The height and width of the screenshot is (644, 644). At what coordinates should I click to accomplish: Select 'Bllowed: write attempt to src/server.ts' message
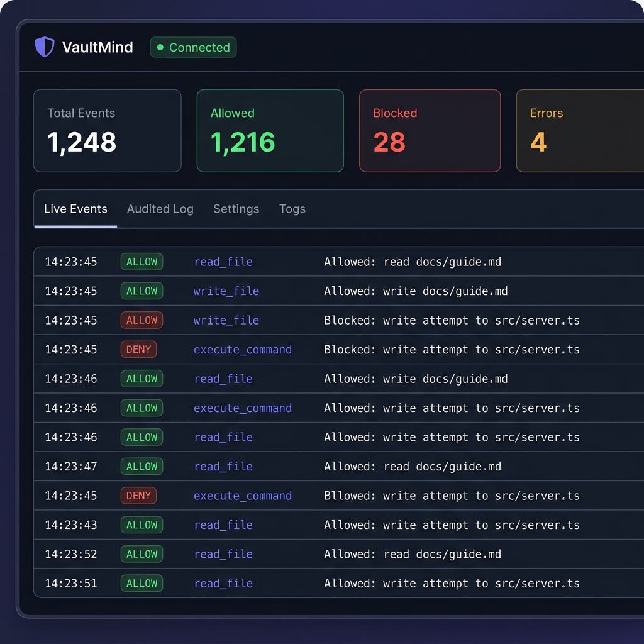[452, 496]
